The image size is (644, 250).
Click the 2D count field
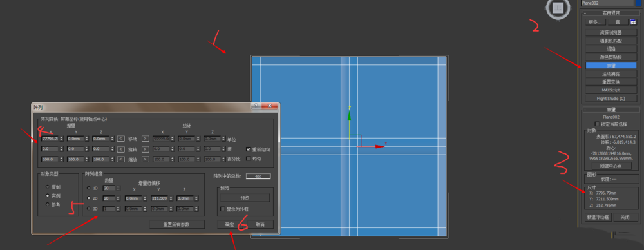tap(109, 198)
